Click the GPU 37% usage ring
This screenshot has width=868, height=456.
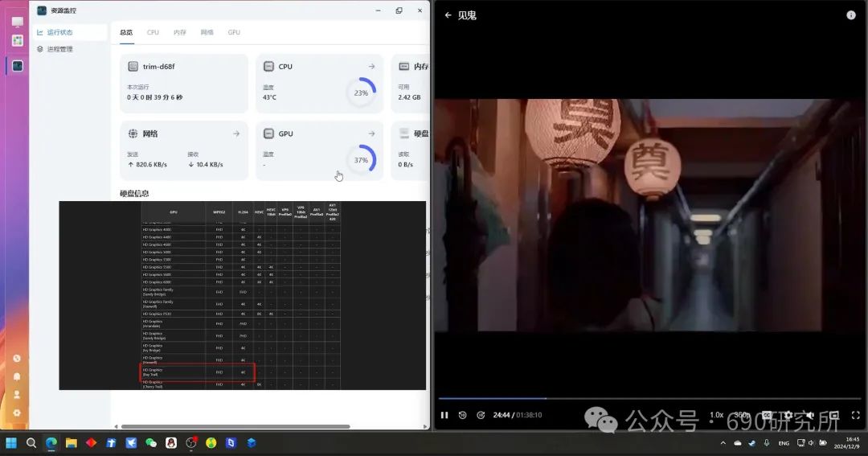[x=362, y=159]
